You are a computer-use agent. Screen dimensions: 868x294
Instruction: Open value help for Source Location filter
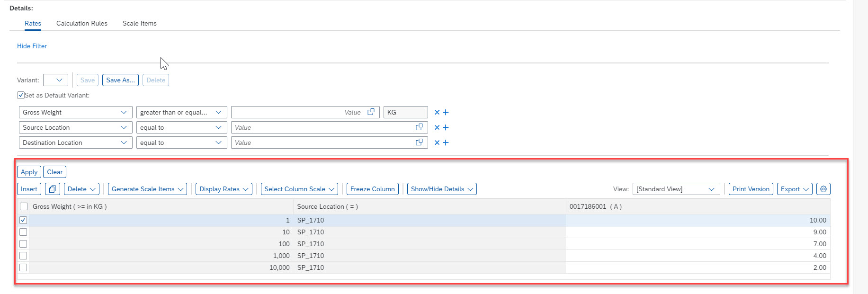coord(419,127)
